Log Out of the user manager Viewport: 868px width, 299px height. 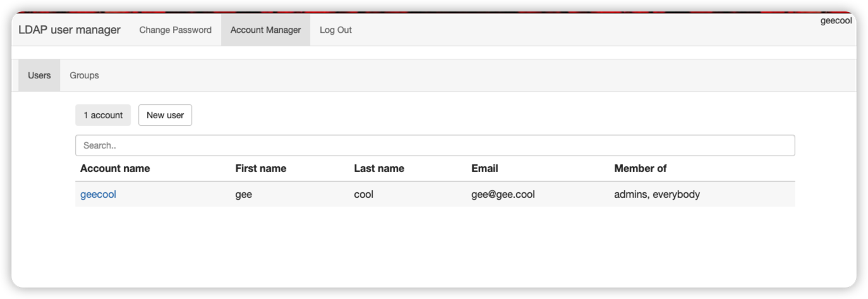335,30
